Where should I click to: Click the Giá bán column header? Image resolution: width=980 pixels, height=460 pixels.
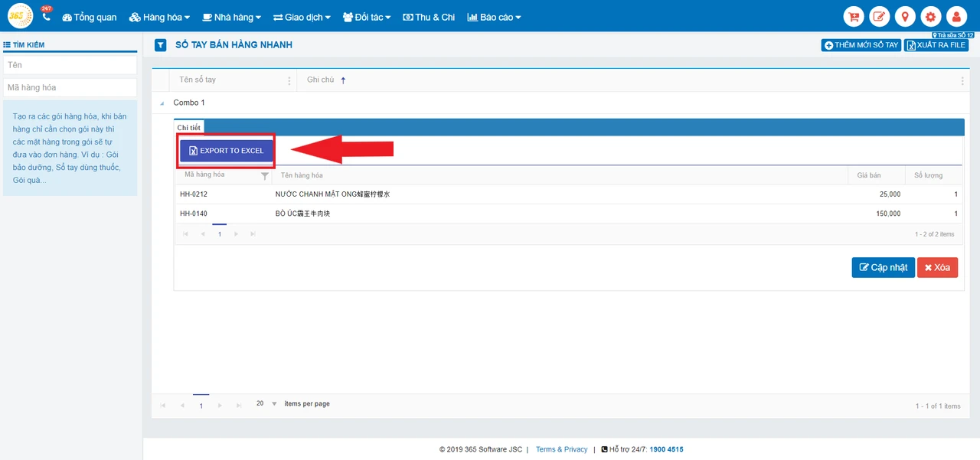pos(869,176)
